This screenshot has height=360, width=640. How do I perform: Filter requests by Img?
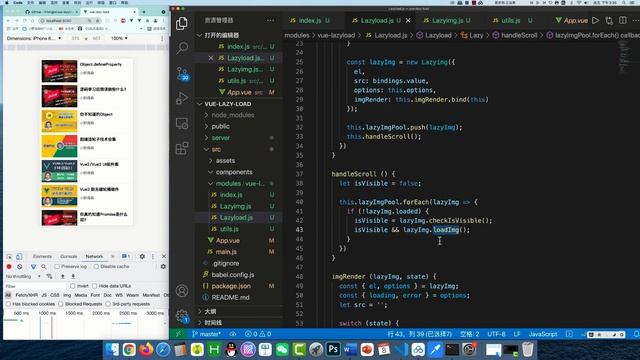pos(67,295)
